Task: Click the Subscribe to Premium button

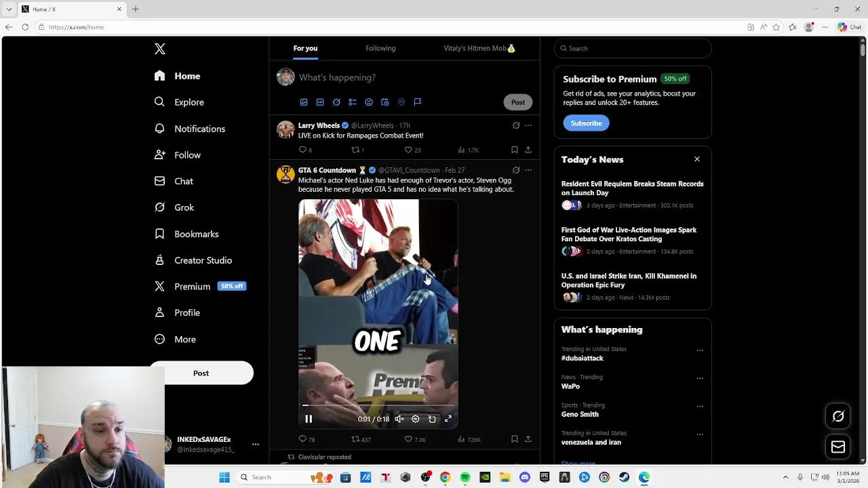Action: [586, 123]
